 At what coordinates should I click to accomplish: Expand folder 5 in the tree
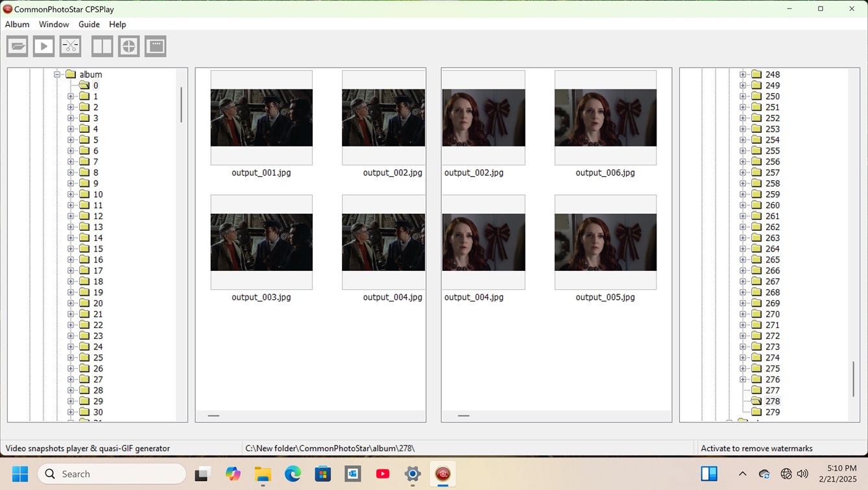(71, 140)
